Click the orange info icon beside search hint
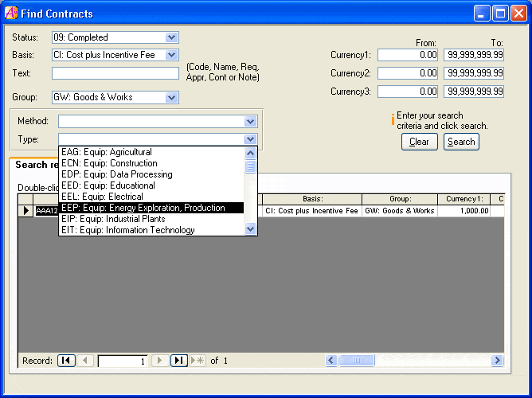Viewport: 532px width, 398px height. coord(393,120)
